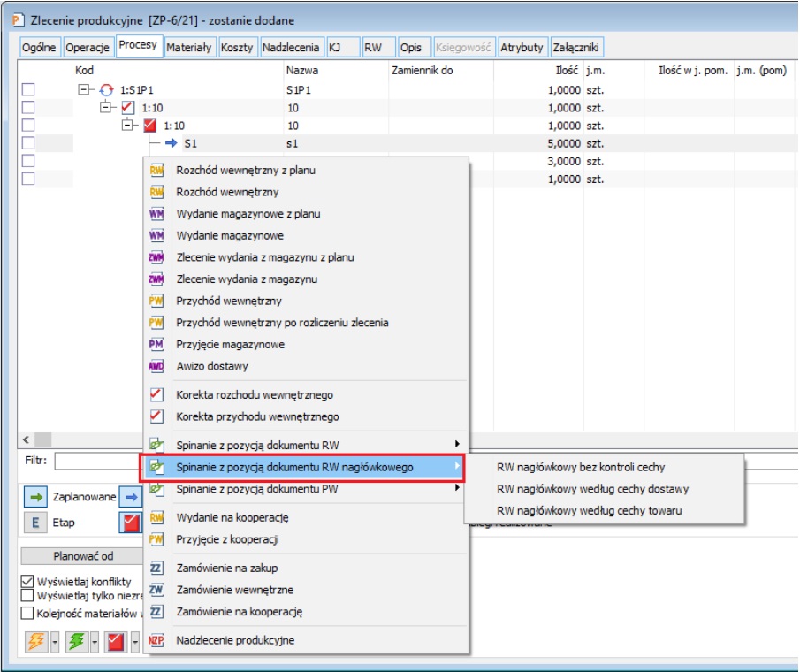Collapse the 1:S1P1 tree node
800x672 pixels.
point(84,89)
